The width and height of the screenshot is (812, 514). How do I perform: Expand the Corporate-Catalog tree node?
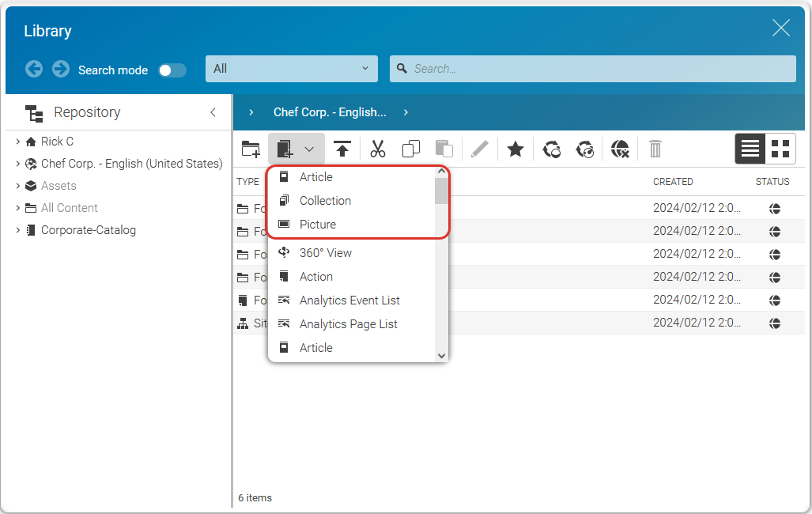tap(17, 230)
